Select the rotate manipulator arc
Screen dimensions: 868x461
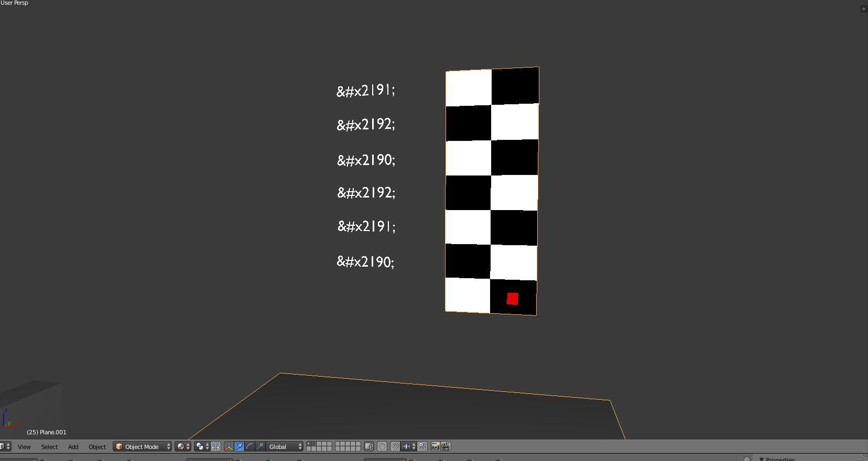pos(249,446)
